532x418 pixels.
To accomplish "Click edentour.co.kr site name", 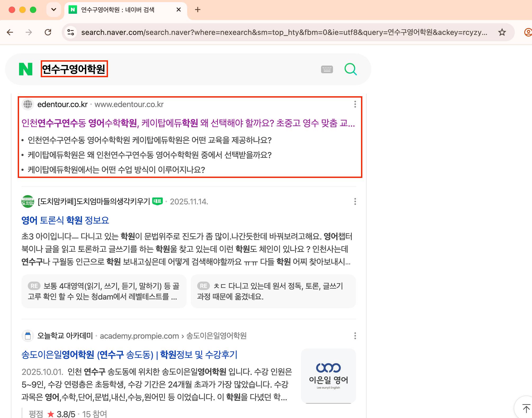I will point(62,104).
